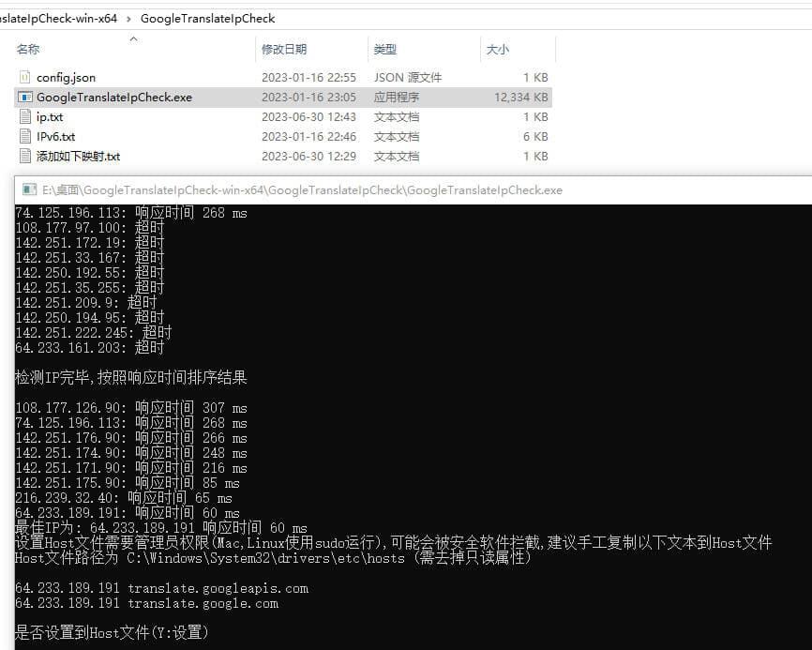Select the GoogleTranslateIpCheck.exe application icon
Screen dimensions: 812x650
pos(25,97)
